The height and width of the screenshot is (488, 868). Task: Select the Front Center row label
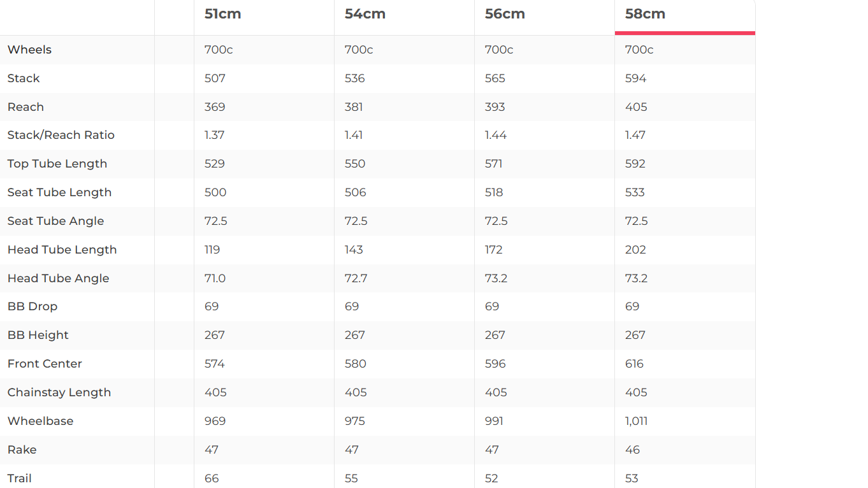[45, 364]
